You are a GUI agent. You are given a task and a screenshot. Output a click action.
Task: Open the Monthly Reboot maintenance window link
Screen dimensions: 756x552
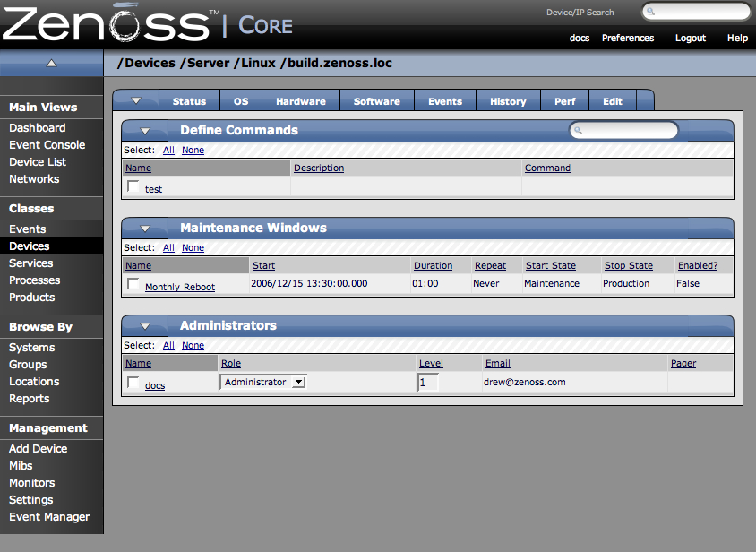(x=180, y=287)
